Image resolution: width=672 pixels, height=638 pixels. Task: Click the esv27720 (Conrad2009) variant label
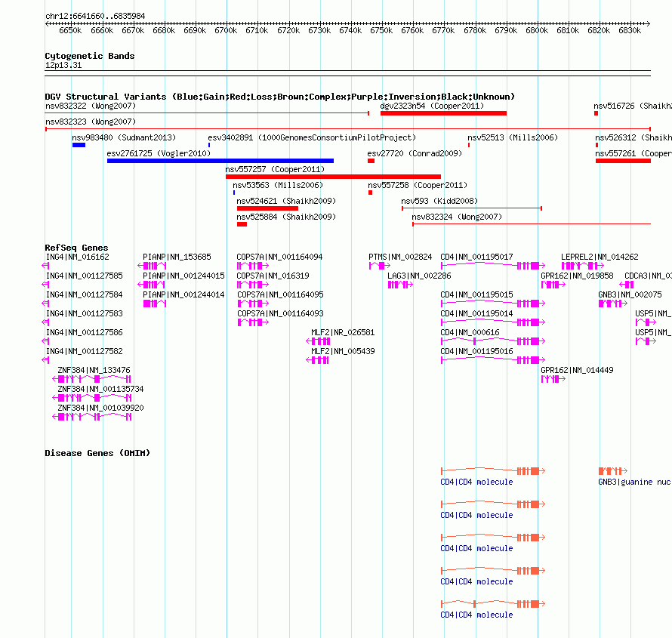click(415, 153)
